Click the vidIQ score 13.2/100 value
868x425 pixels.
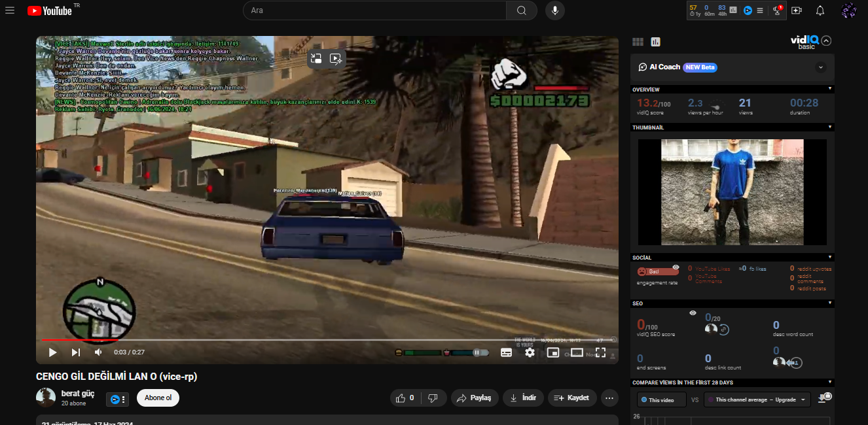pos(654,103)
